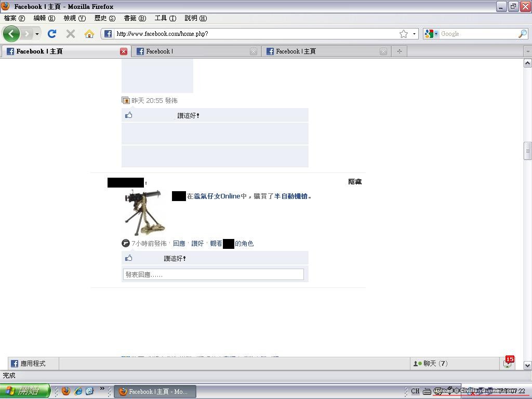
Task: Bookmark this page with the star icon
Action: (404, 34)
